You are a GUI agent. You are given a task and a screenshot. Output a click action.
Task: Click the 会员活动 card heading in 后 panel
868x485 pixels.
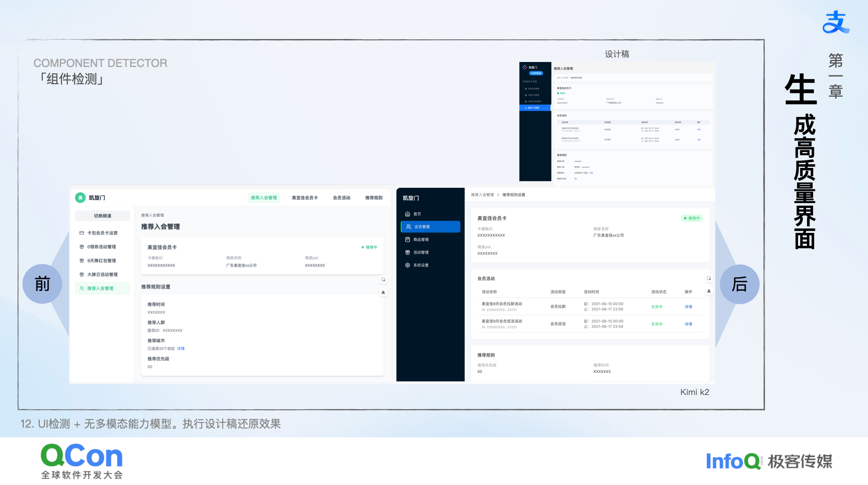pyautogui.click(x=486, y=279)
